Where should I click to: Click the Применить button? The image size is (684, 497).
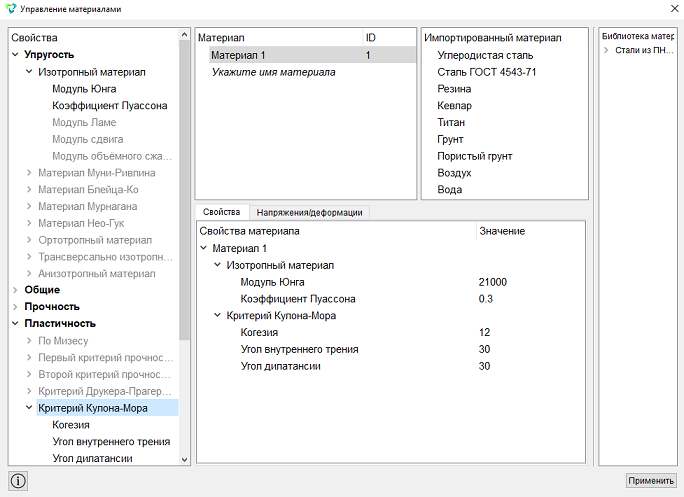[651, 480]
